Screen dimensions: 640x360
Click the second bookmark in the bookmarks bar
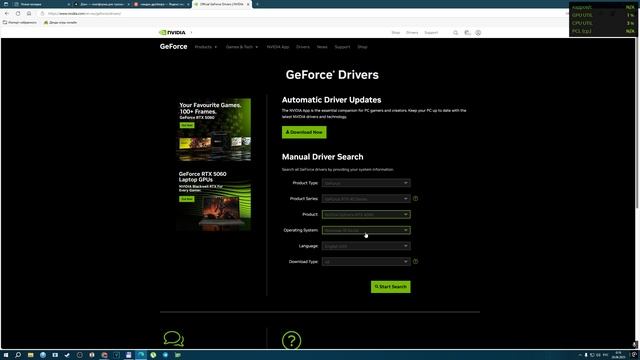60,22
